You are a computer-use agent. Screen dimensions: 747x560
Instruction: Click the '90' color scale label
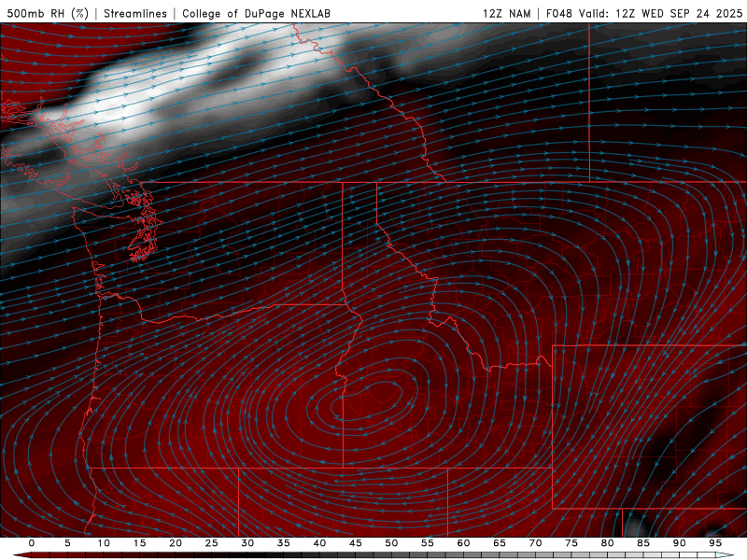(x=680, y=543)
